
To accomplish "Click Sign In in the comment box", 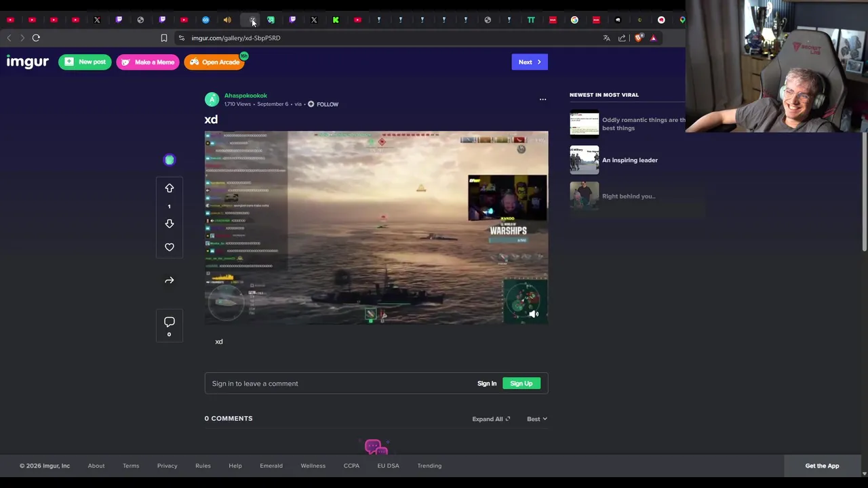I will point(487,384).
